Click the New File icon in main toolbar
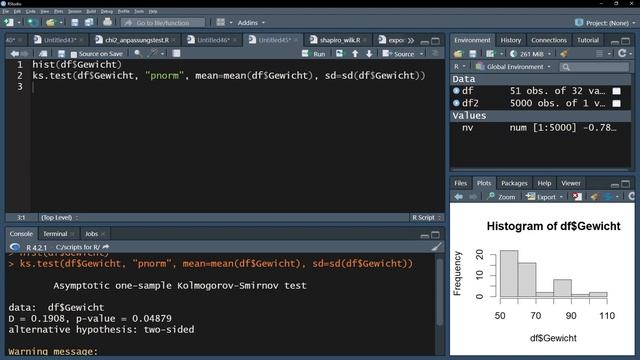 point(9,22)
